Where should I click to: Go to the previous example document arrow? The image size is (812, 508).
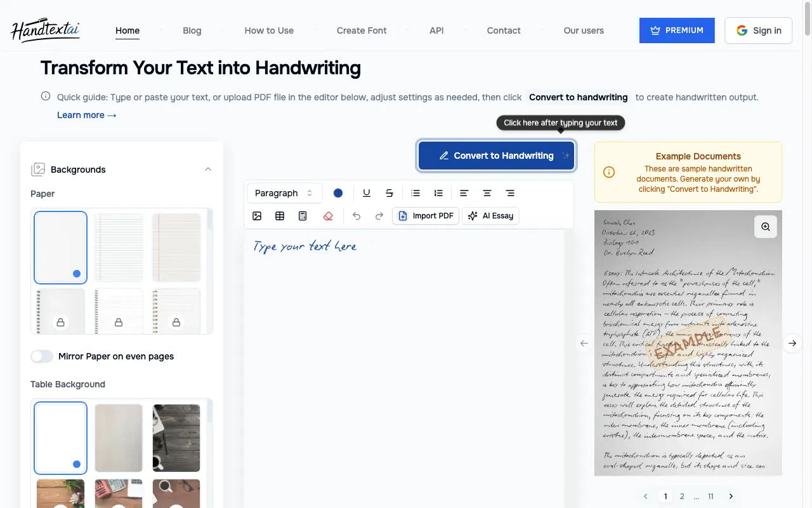584,343
